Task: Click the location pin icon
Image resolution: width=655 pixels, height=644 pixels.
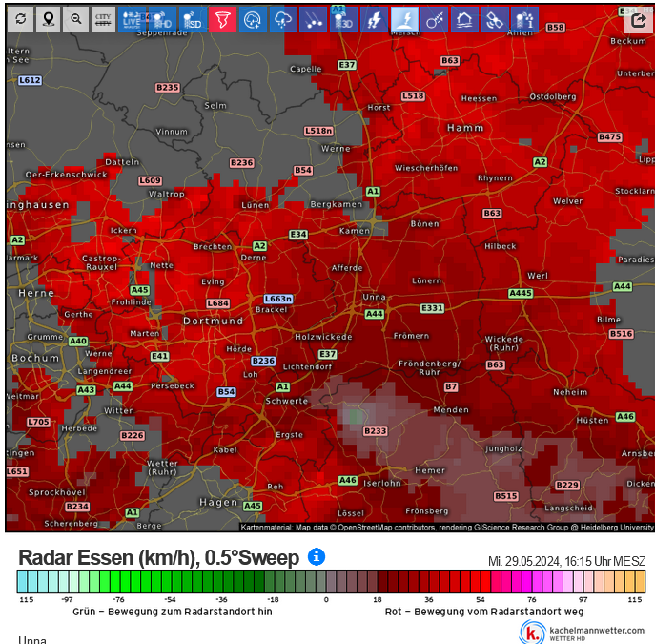Action: [x=49, y=19]
